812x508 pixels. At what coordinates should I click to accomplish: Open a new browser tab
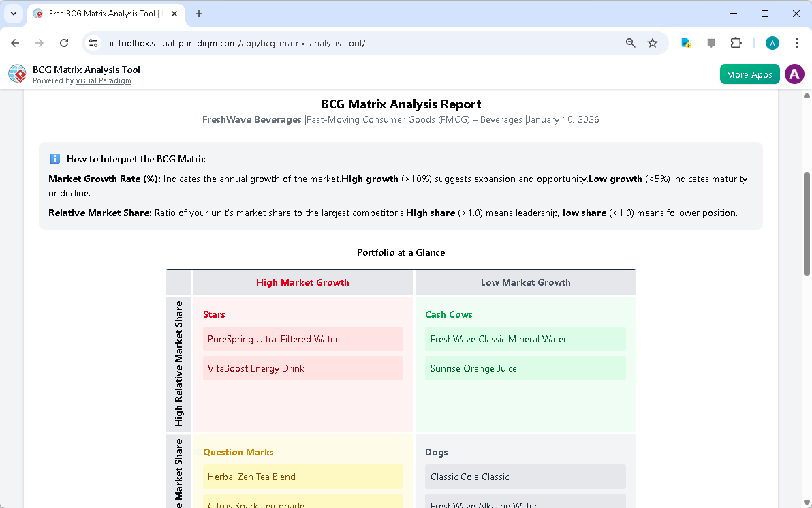198,14
